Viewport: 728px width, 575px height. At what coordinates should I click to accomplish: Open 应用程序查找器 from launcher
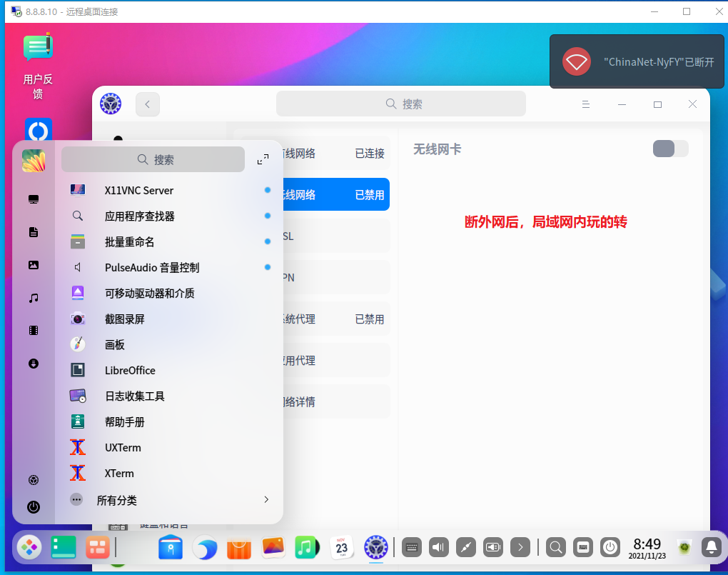click(x=170, y=216)
